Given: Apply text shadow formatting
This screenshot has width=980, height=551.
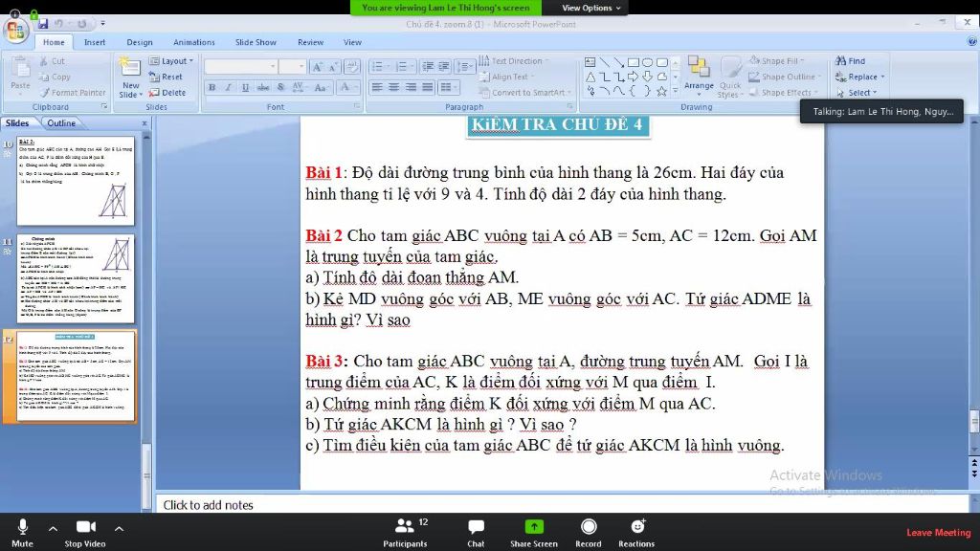Looking at the screenshot, I should 280,87.
